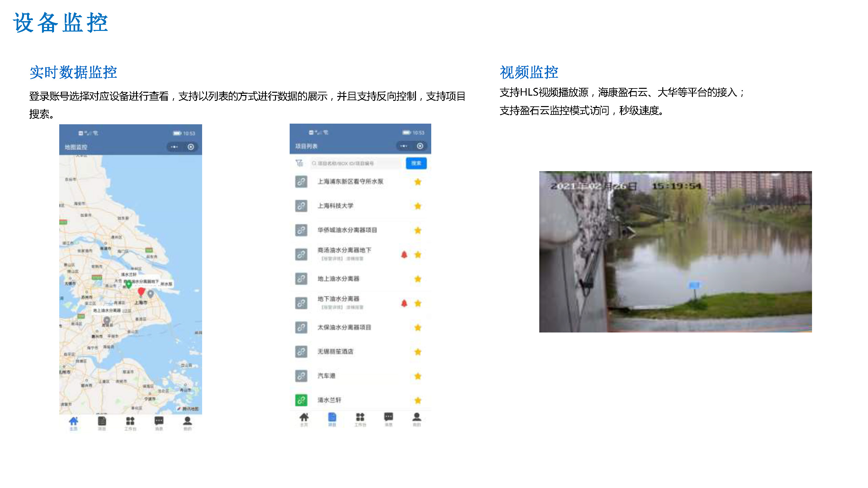
Task: Click the blue 搜索 button
Action: click(416, 163)
